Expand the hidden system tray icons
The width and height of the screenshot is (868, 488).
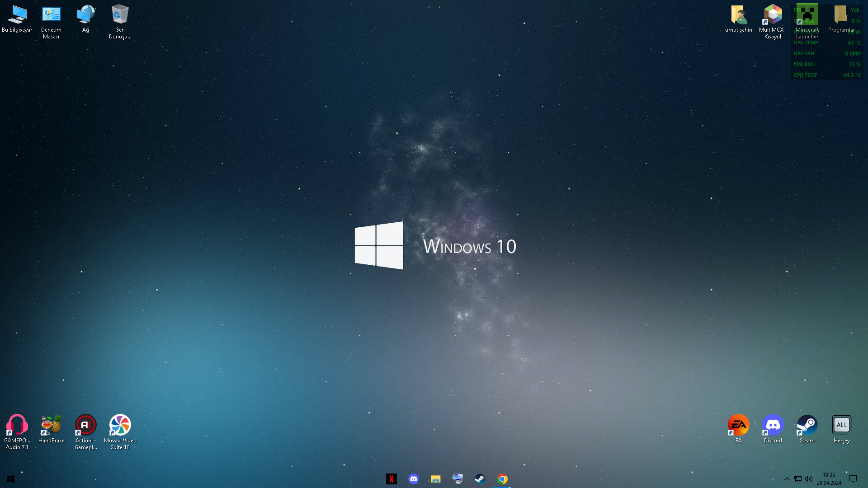pyautogui.click(x=787, y=479)
